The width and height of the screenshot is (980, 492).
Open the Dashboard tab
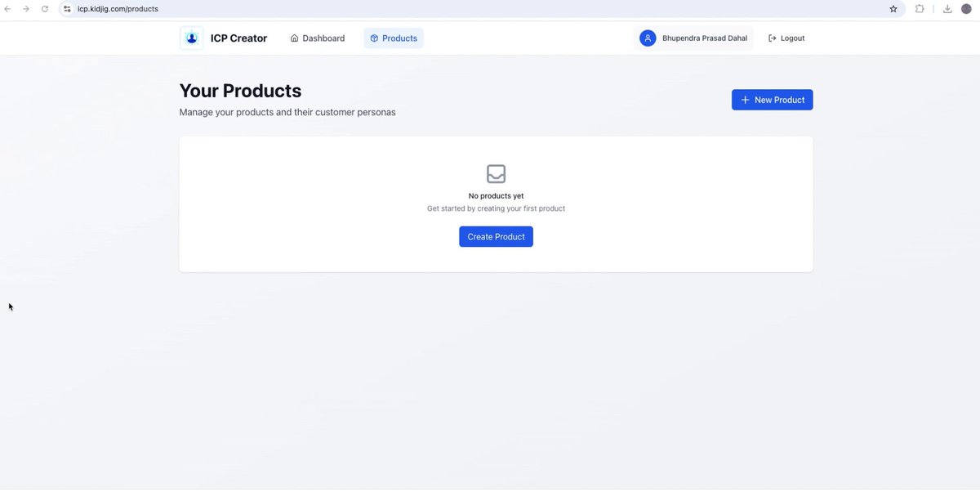(x=318, y=38)
